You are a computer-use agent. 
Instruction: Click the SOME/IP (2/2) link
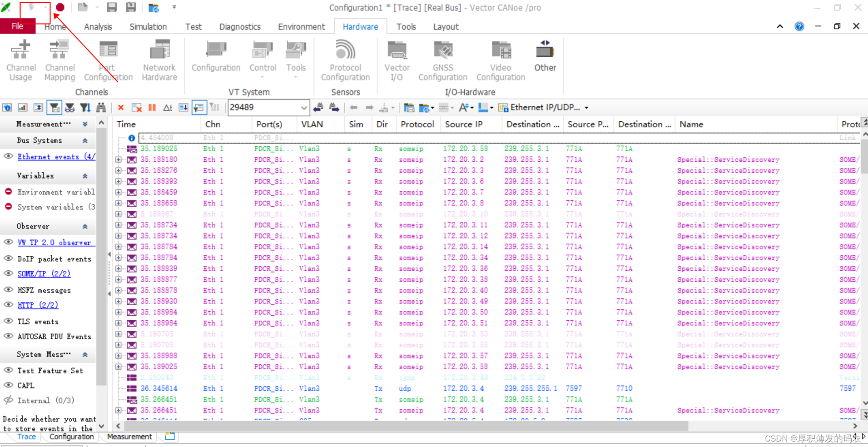pos(44,273)
